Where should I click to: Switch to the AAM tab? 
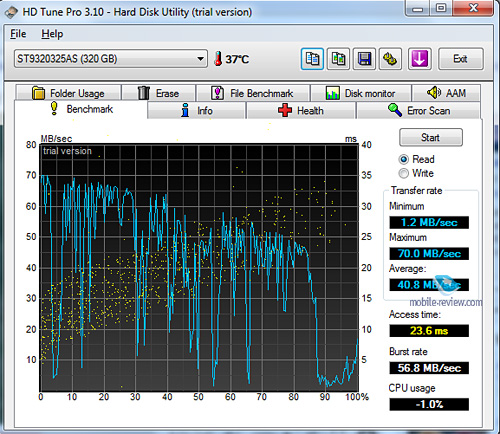446,93
